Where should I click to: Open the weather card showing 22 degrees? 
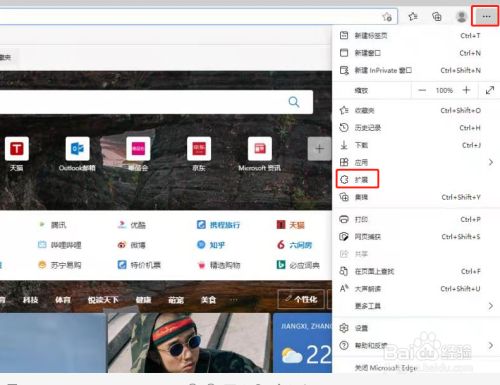pyautogui.click(x=302, y=343)
